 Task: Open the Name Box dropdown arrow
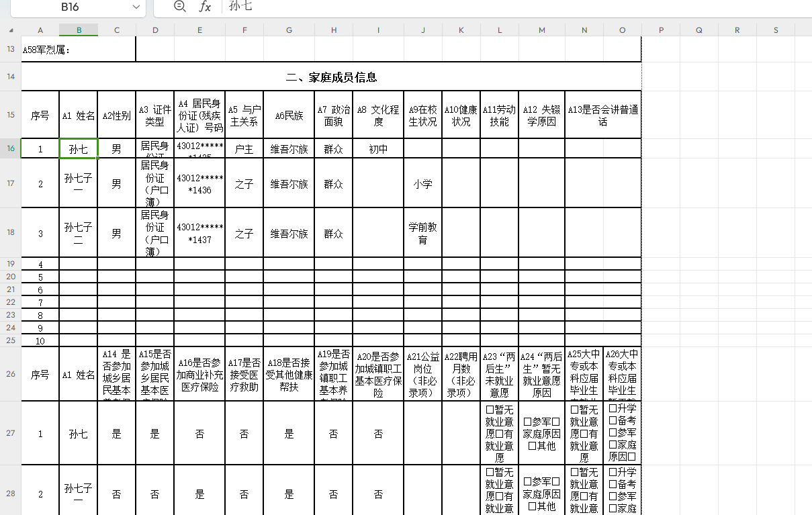click(x=136, y=7)
